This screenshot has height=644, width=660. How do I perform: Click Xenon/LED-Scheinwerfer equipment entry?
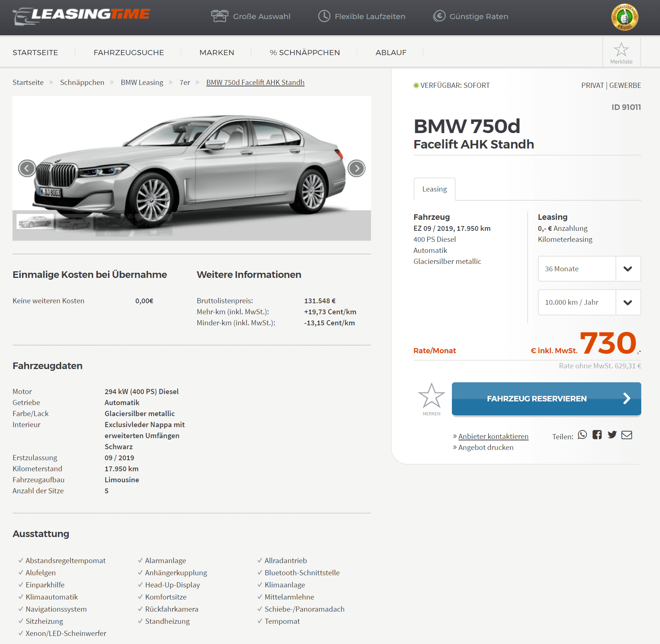point(66,633)
